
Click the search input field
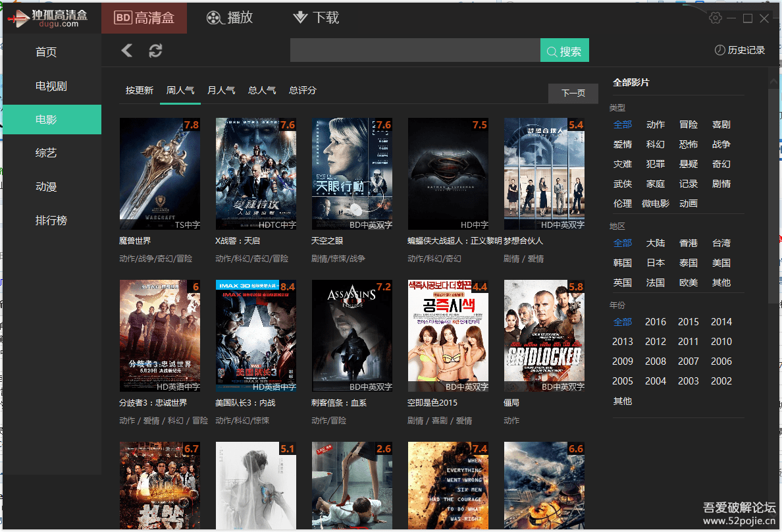[415, 51]
